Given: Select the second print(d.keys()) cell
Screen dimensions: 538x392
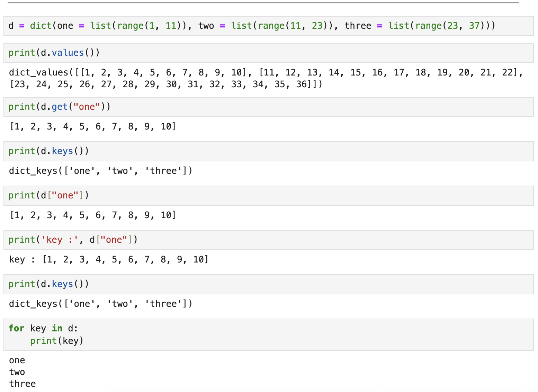Looking at the screenshot, I should pyautogui.click(x=269, y=284).
